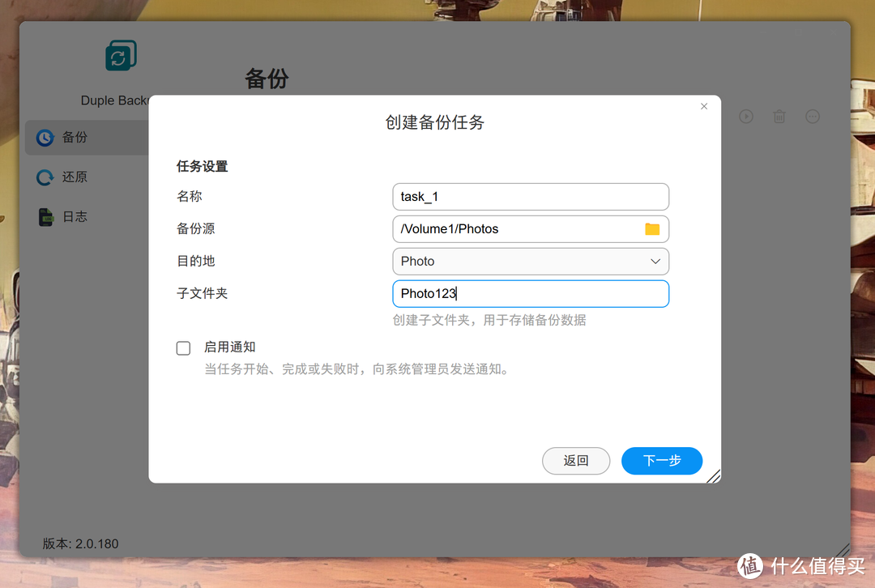Click the 名称 field containing task_1
The width and height of the screenshot is (875, 588).
(x=531, y=196)
